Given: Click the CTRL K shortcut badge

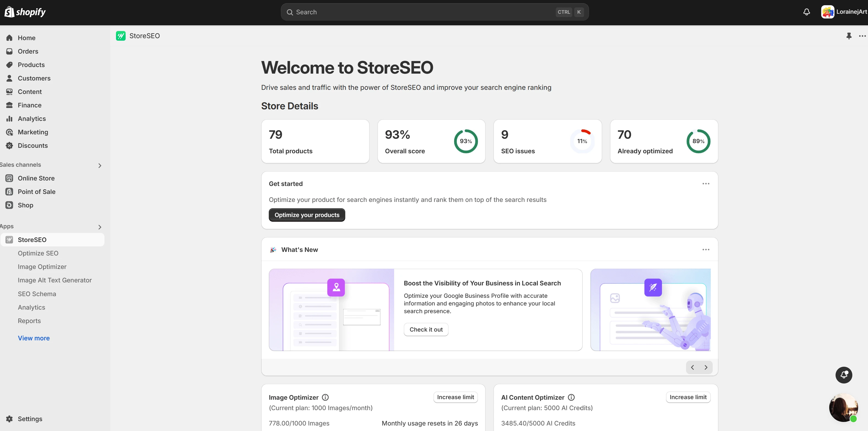Looking at the screenshot, I should pyautogui.click(x=570, y=12).
